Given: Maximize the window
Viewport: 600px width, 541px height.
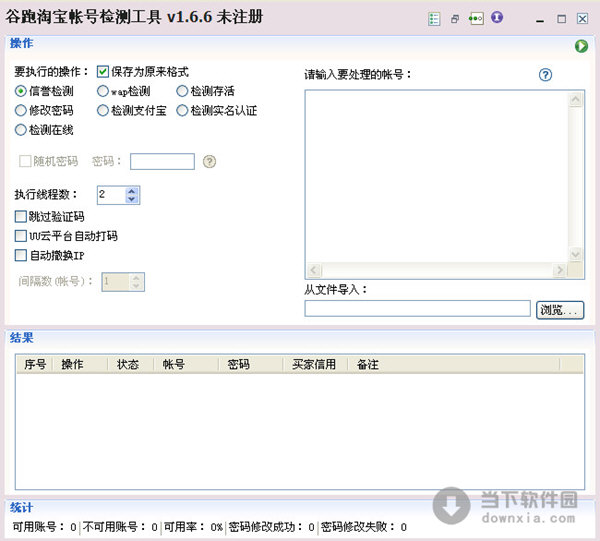Looking at the screenshot, I should point(561,19).
